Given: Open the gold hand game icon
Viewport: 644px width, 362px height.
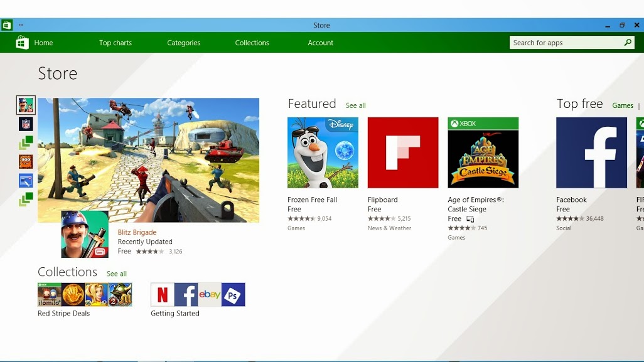Looking at the screenshot, I should [x=73, y=295].
